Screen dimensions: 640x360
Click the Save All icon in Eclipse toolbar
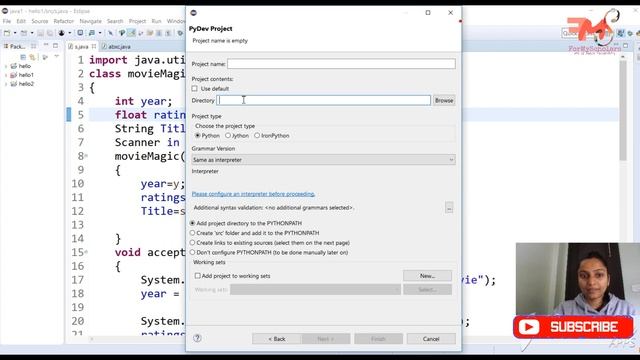pyautogui.click(x=50, y=33)
